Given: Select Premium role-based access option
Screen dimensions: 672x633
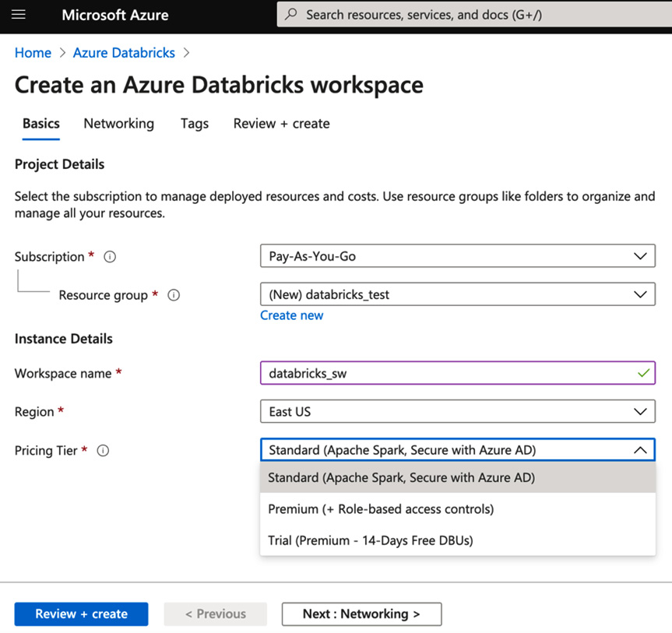Looking at the screenshot, I should [x=457, y=508].
